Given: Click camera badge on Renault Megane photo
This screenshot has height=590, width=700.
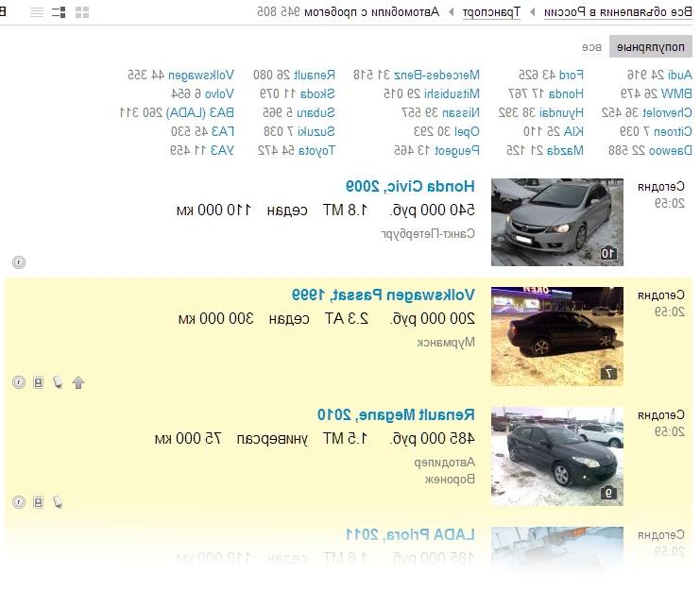Looking at the screenshot, I should coord(608,493).
